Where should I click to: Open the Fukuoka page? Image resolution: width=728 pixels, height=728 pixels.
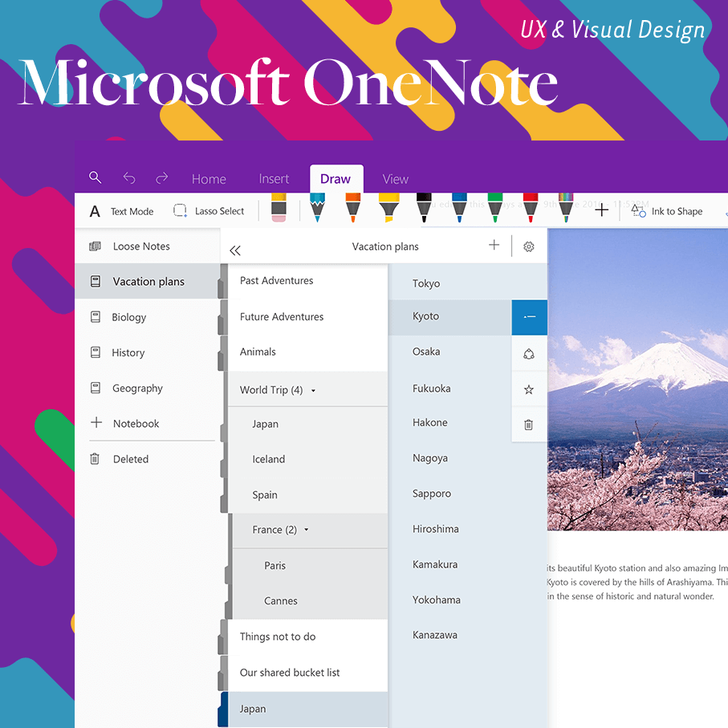point(450,388)
